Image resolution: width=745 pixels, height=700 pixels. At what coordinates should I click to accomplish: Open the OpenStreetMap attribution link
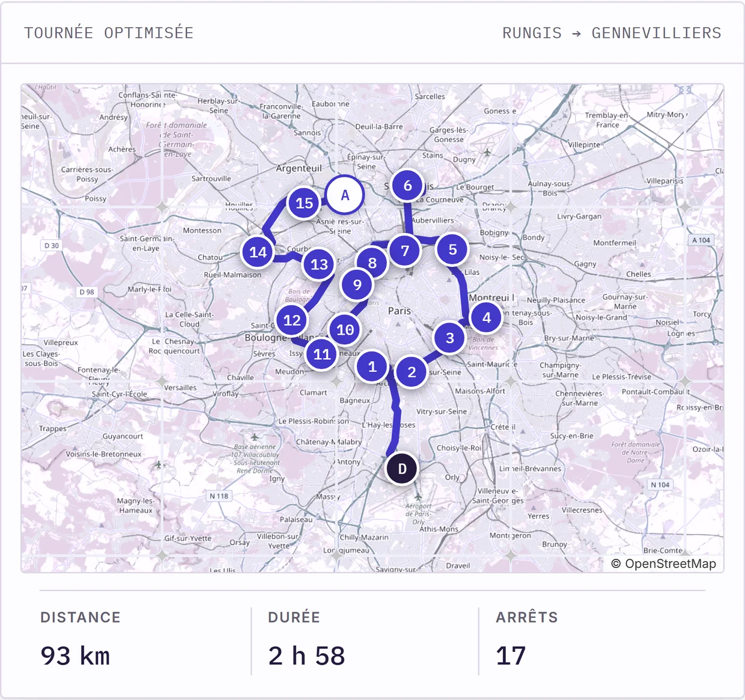click(664, 564)
